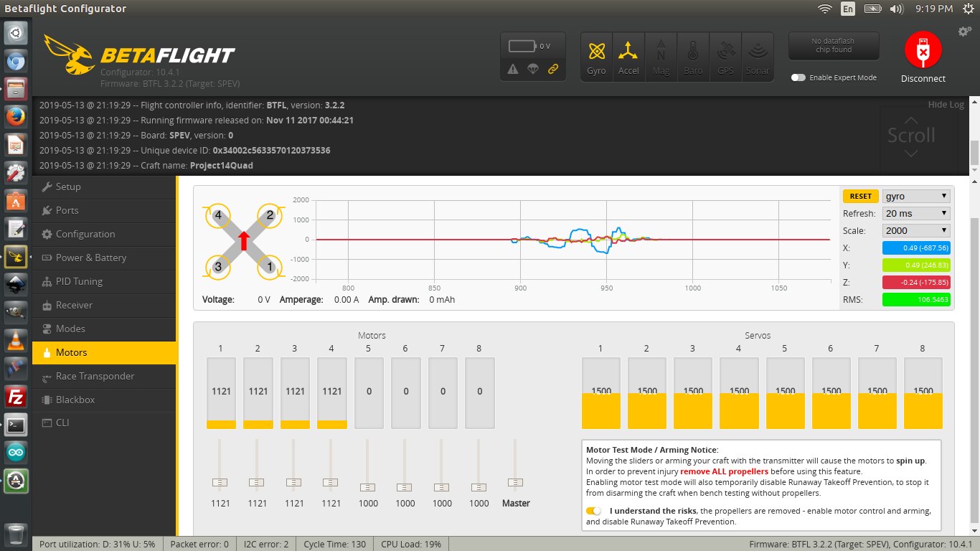
Task: Click Hide Log link
Action: pyautogui.click(x=946, y=105)
